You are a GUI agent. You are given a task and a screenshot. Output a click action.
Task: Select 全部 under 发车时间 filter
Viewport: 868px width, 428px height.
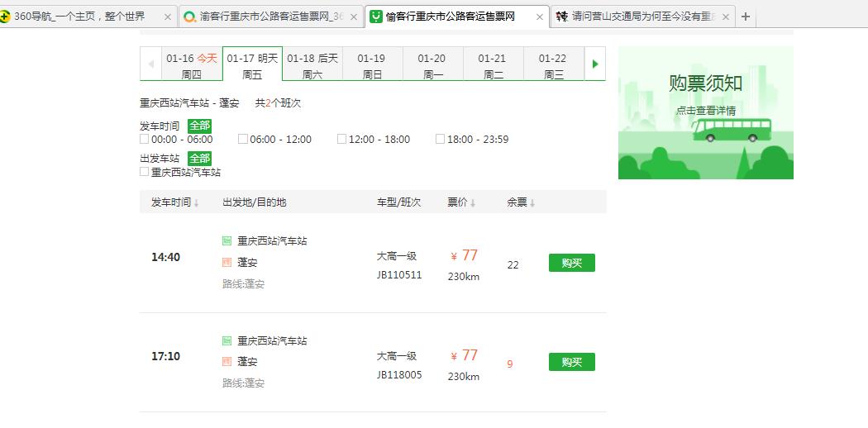[199, 126]
